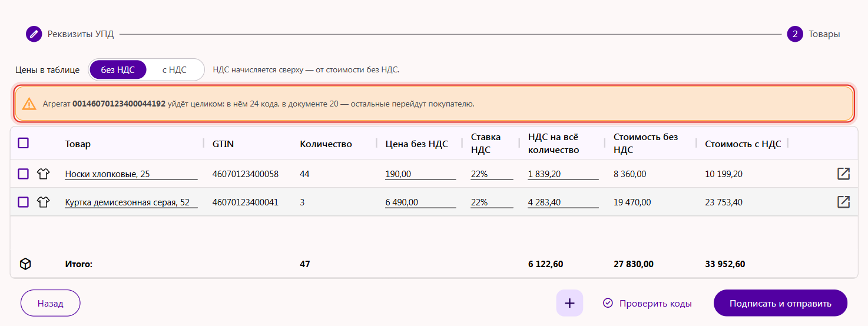Screen dimensions: 868x326
Task: Open Куртка демисезонная row in external view
Action: pyautogui.click(x=843, y=202)
